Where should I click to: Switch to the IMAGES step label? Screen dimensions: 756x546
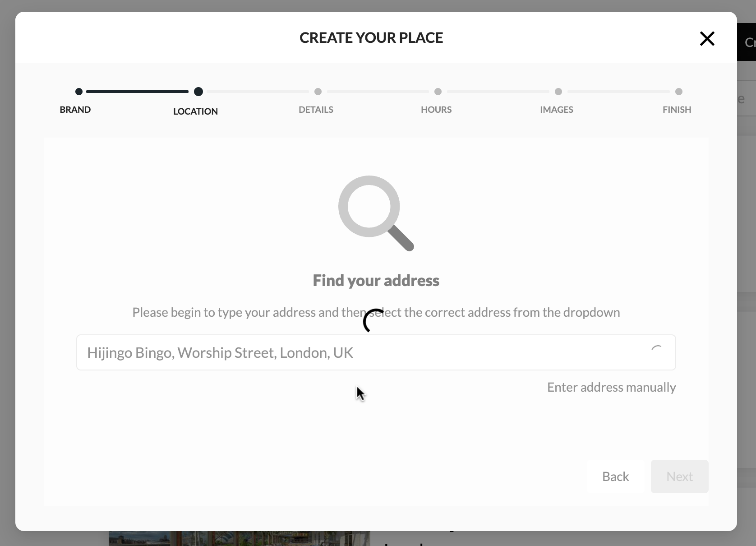coord(557,110)
